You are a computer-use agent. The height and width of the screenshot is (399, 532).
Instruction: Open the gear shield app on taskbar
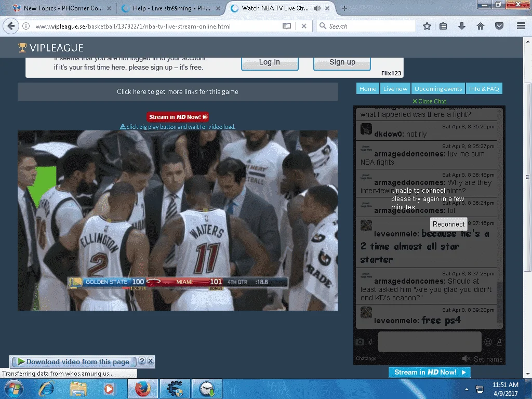pos(175,389)
